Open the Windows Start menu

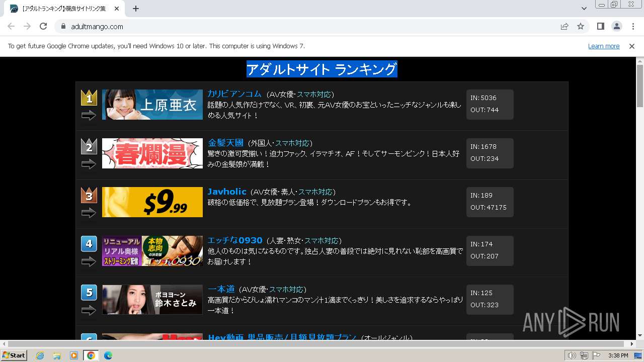(14, 355)
